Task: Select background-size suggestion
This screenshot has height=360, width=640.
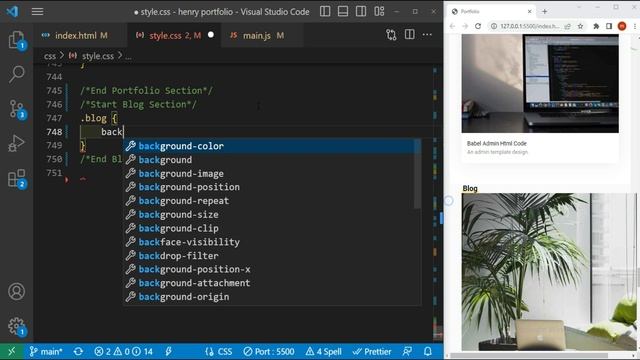Action: click(x=269, y=214)
